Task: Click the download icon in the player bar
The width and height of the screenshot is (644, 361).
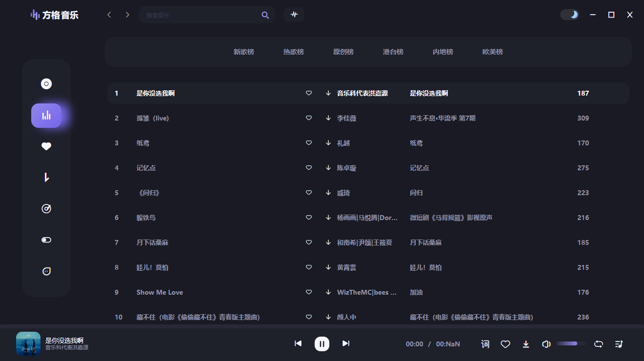Action: click(525, 344)
